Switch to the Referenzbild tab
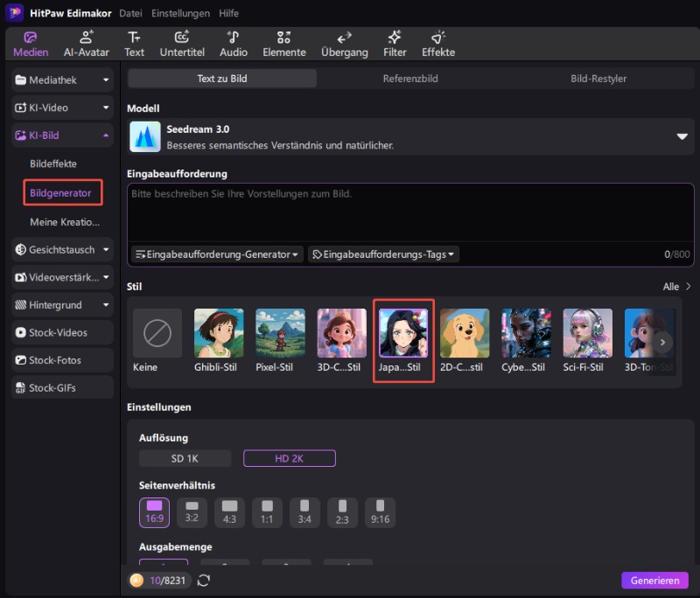Image resolution: width=700 pixels, height=598 pixels. 409,79
